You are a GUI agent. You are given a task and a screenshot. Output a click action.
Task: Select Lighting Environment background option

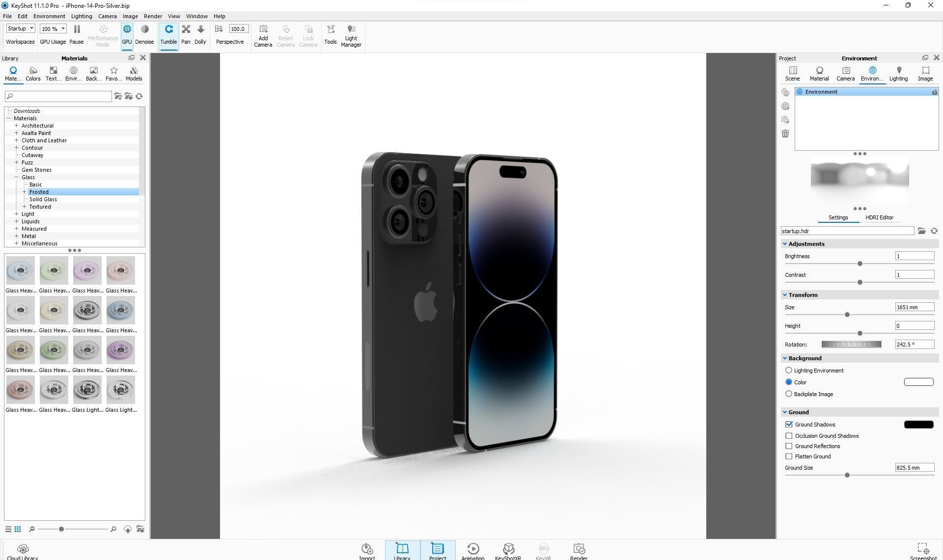[789, 370]
